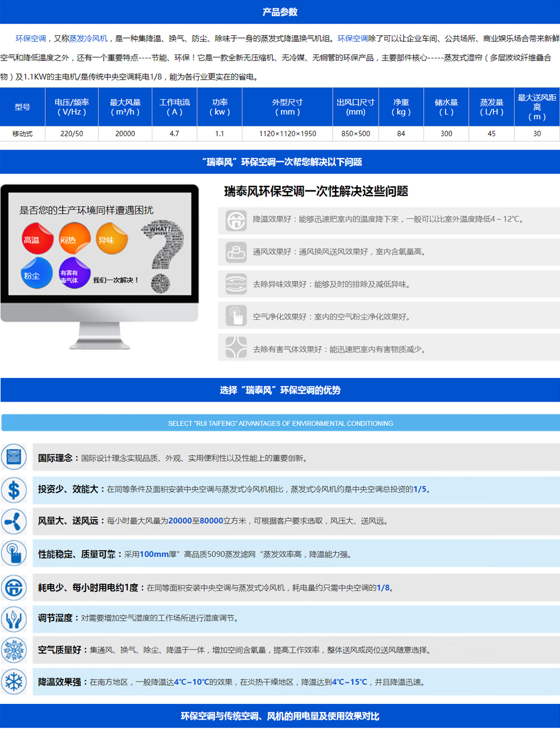Click the 1120×1120×1950 table cell

287,134
